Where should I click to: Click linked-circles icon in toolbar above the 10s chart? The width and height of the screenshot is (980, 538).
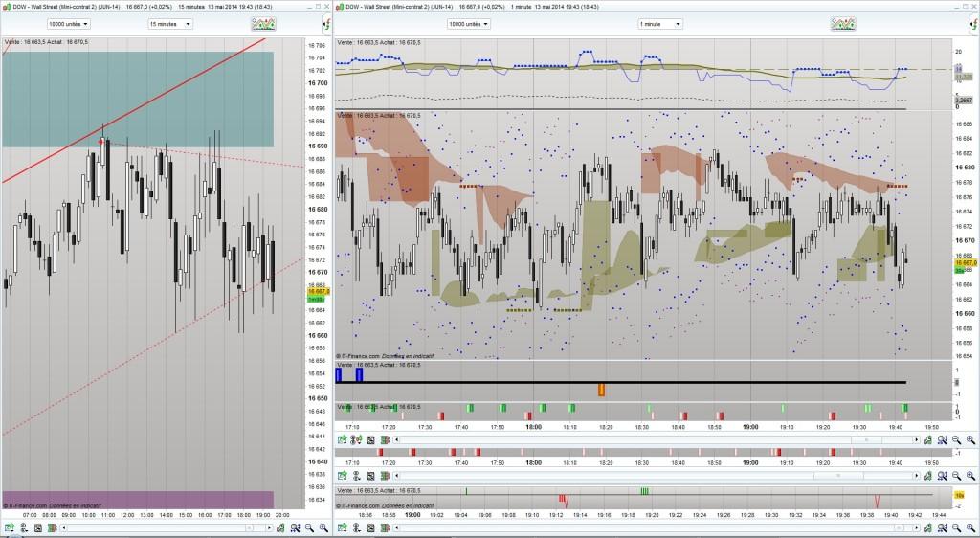pos(356,476)
